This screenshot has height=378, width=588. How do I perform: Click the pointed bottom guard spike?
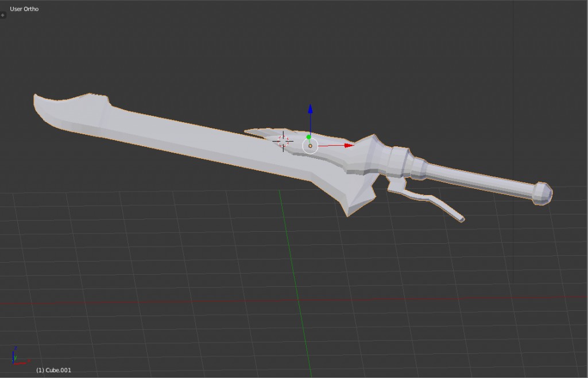point(351,208)
